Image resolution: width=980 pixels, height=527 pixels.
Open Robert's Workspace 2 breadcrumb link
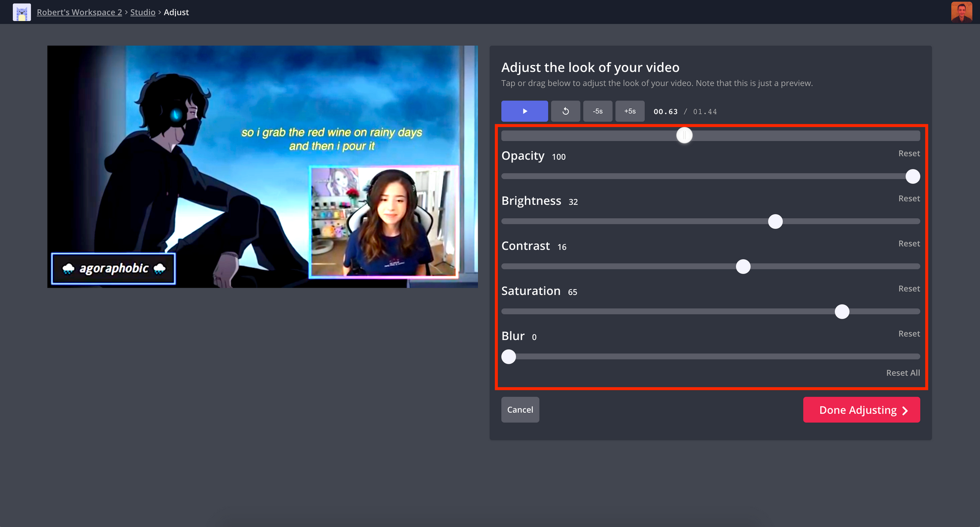[x=79, y=12]
